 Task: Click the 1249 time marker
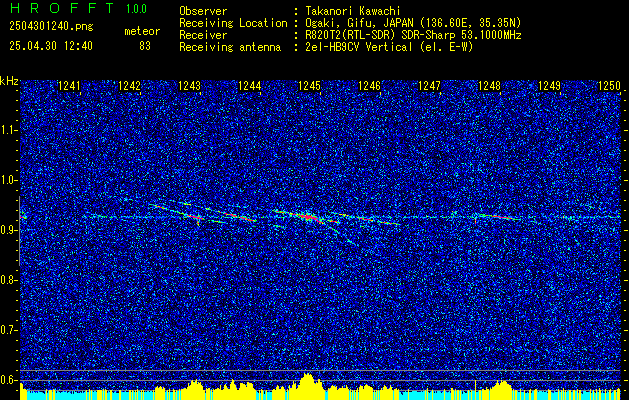549,86
